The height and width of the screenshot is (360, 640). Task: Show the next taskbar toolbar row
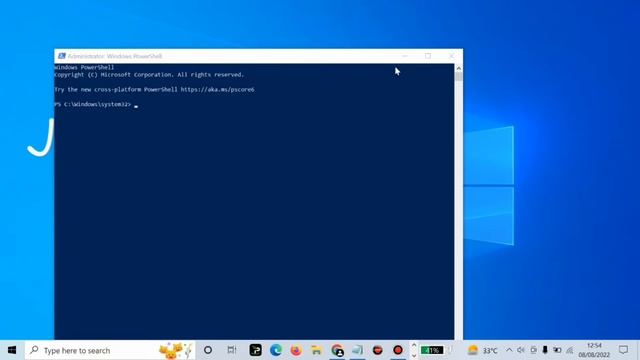click(x=413, y=355)
